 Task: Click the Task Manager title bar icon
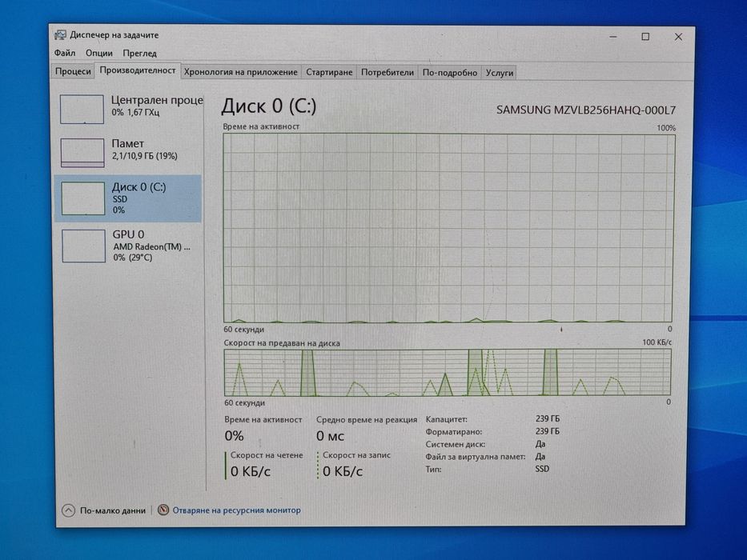point(60,34)
